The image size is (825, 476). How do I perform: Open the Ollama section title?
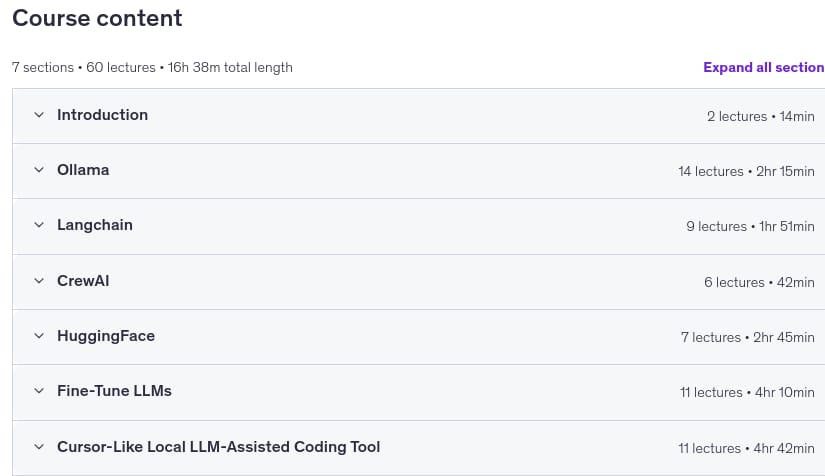(83, 170)
